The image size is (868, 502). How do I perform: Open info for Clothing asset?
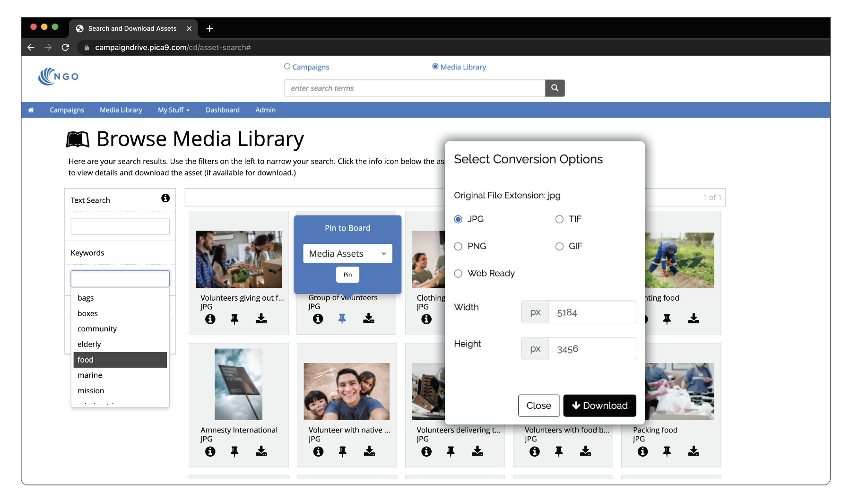coord(426,319)
